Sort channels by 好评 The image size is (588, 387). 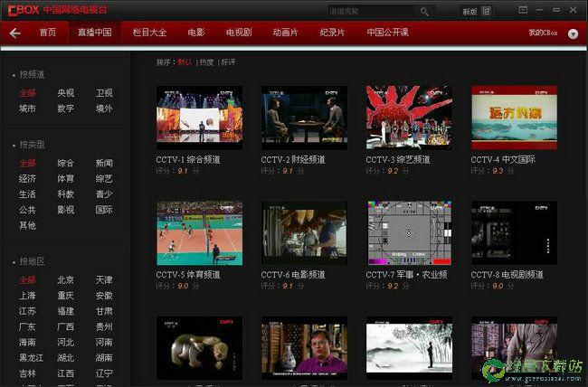(227, 62)
